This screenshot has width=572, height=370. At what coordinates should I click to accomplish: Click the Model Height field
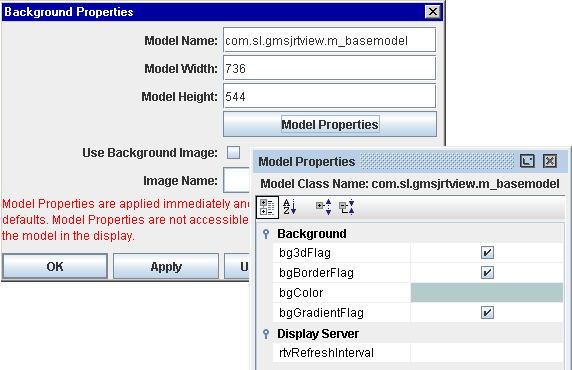pyautogui.click(x=329, y=96)
